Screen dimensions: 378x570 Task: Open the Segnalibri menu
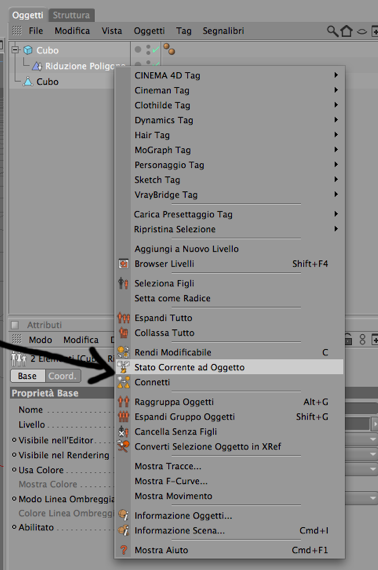(223, 31)
